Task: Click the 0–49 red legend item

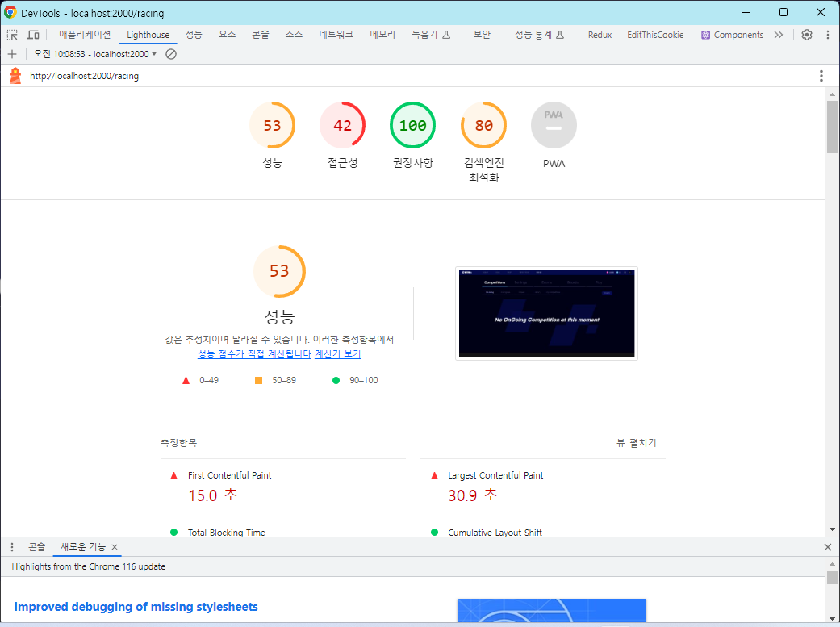Action: tap(200, 381)
